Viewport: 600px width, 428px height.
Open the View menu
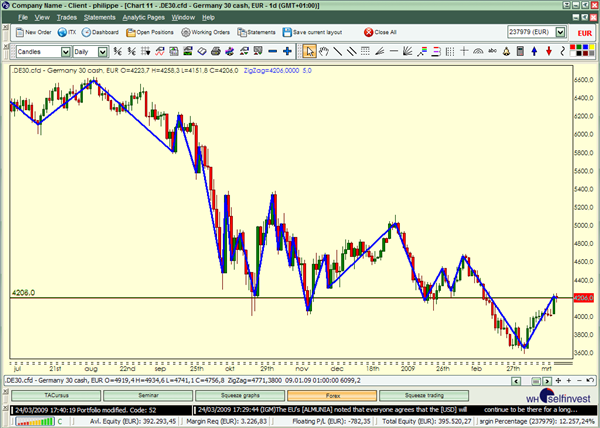click(42, 17)
